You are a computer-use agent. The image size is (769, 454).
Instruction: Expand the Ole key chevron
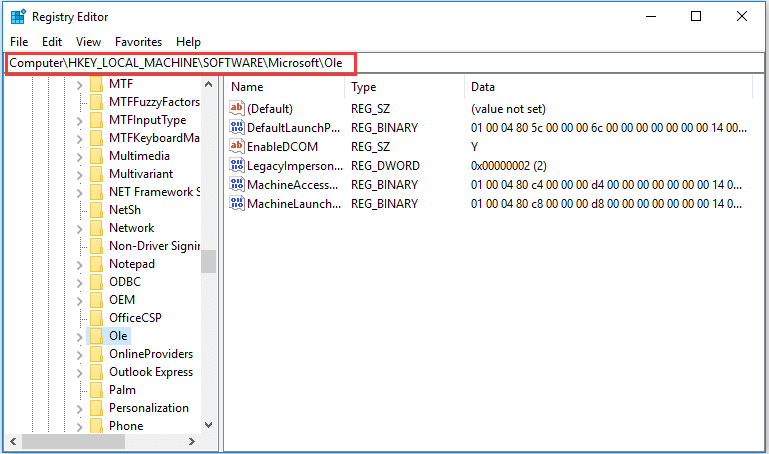(x=79, y=337)
